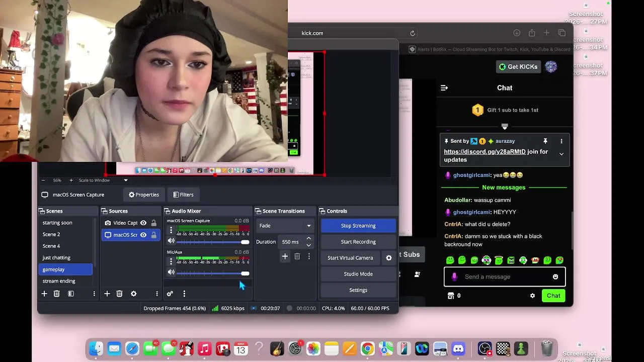The width and height of the screenshot is (644, 362).
Task: Open transition properties three-dot icon
Action: 309,256
